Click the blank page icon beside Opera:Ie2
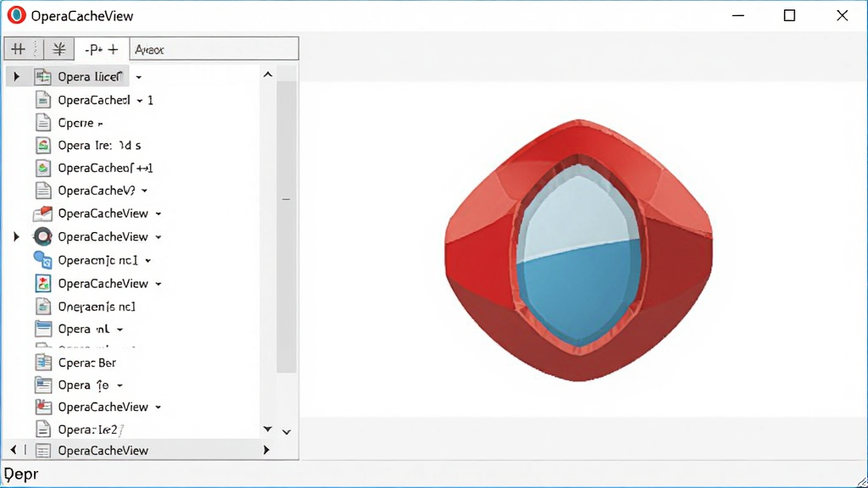Screen dimensions: 868x488 click(42, 429)
